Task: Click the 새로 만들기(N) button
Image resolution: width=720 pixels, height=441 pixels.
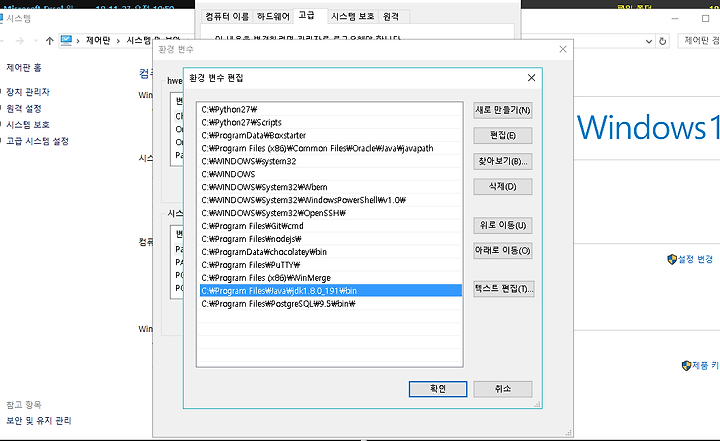Action: (x=503, y=110)
